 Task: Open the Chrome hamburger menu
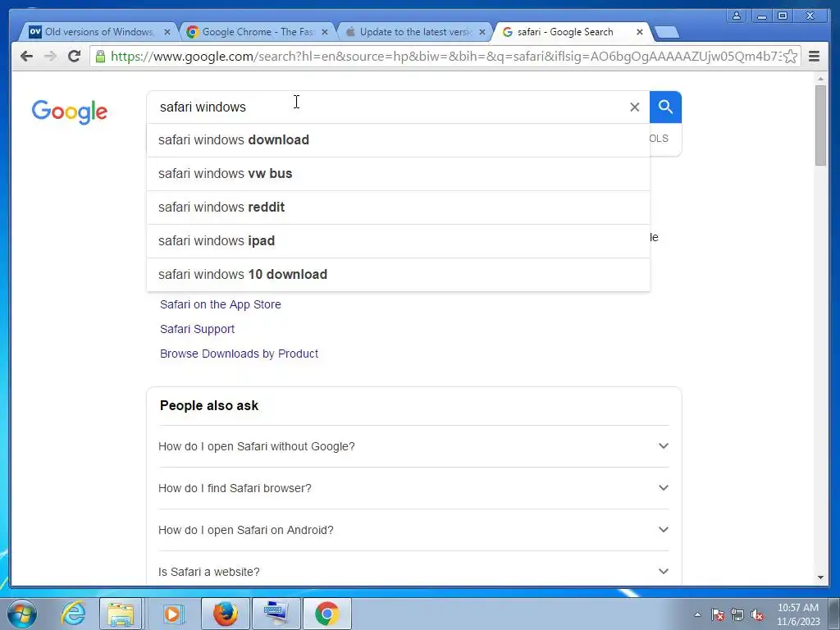[814, 57]
